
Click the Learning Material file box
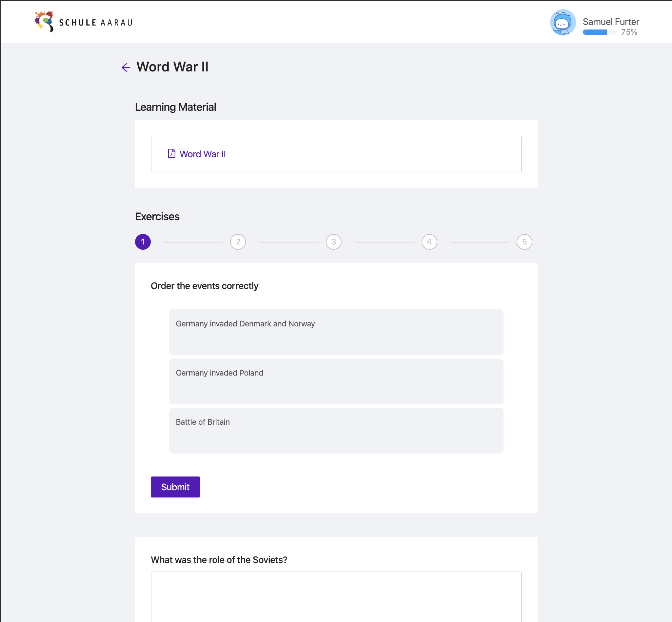(336, 154)
